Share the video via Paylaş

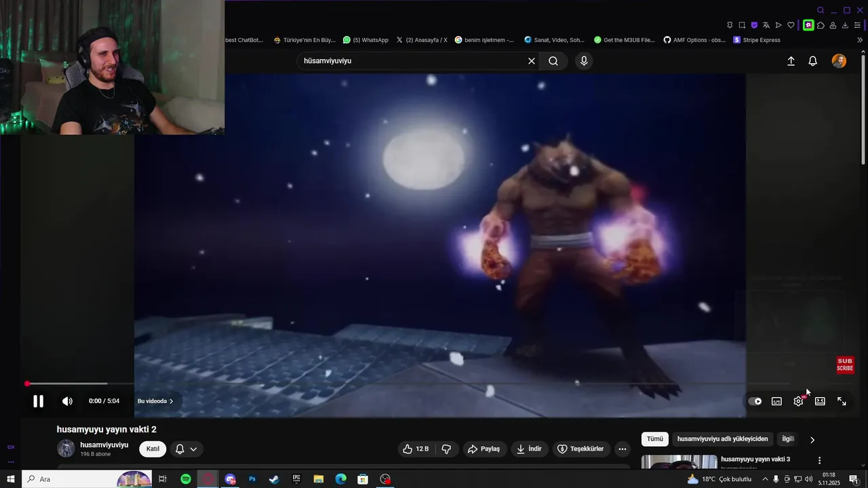pyautogui.click(x=484, y=449)
